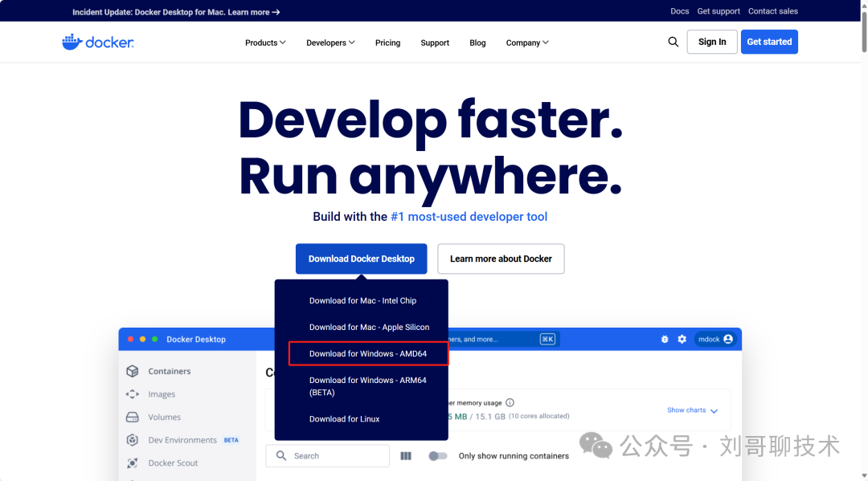The height and width of the screenshot is (481, 868).
Task: Click the Images sidebar icon
Action: (133, 394)
